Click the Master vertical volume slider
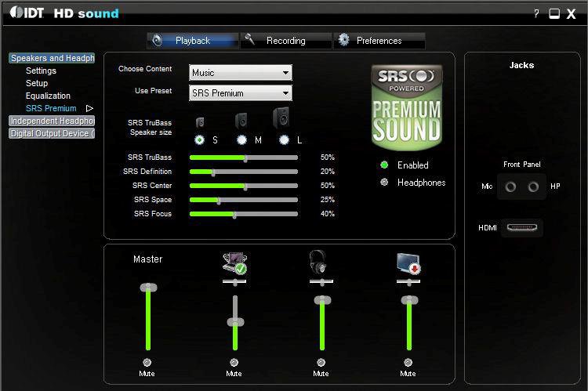Viewport: 588px width, 391px height. (x=148, y=317)
